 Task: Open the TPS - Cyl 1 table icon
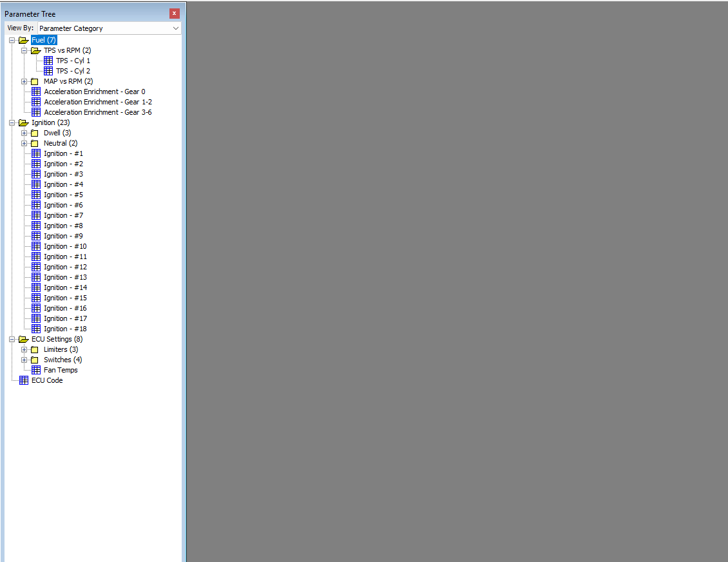point(48,61)
